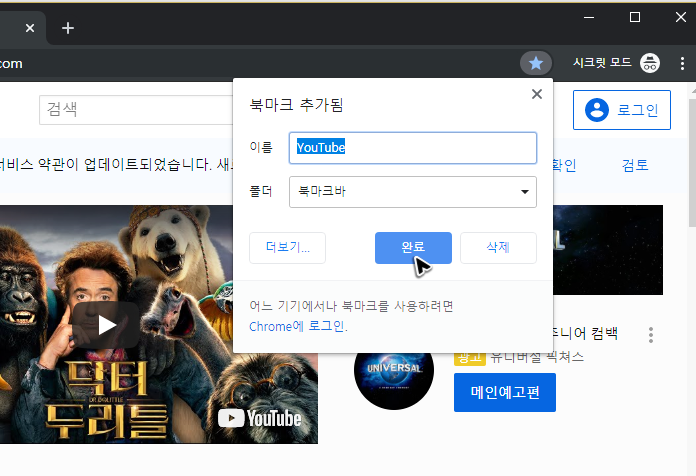Close the bookmark added popup
This screenshot has height=476, width=696.
(x=537, y=94)
